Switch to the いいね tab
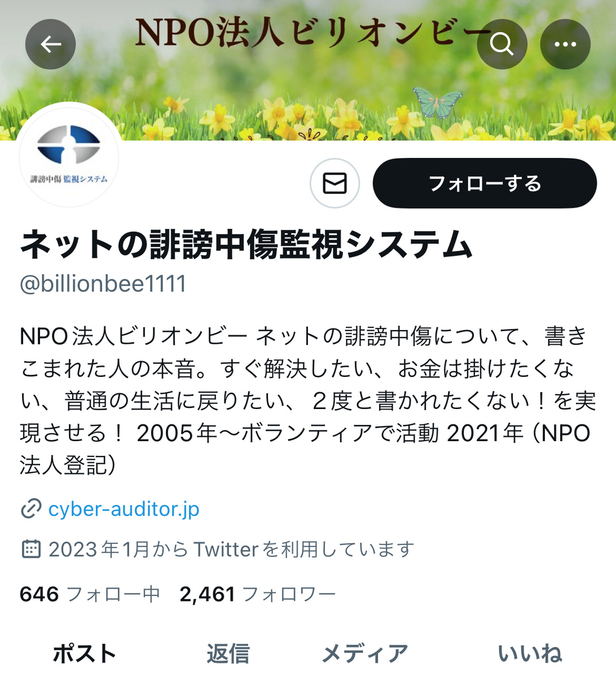The image size is (616, 677). (x=530, y=654)
